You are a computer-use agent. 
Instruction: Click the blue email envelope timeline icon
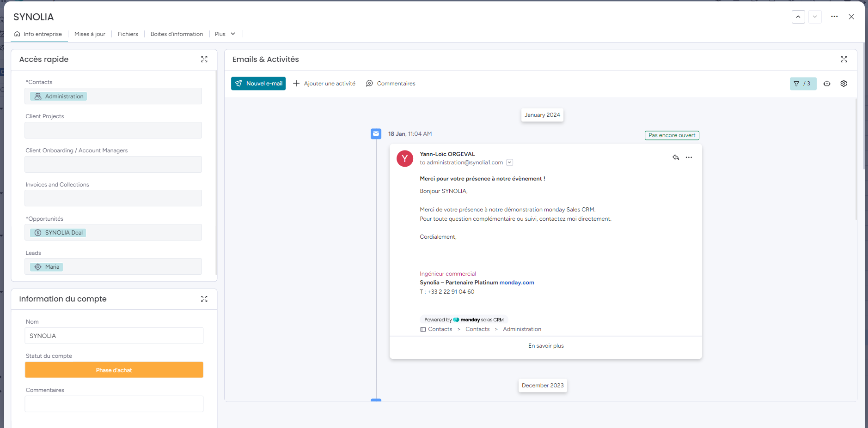pyautogui.click(x=376, y=134)
